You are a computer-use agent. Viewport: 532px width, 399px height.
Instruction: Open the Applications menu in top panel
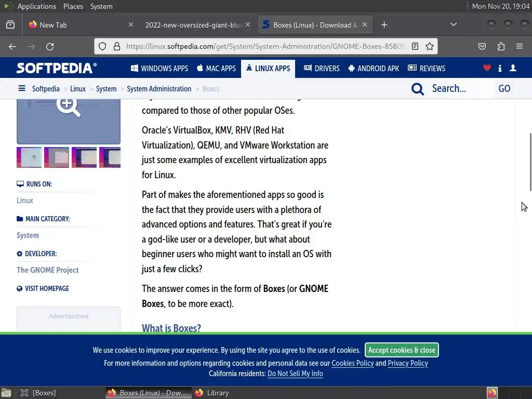pos(37,6)
